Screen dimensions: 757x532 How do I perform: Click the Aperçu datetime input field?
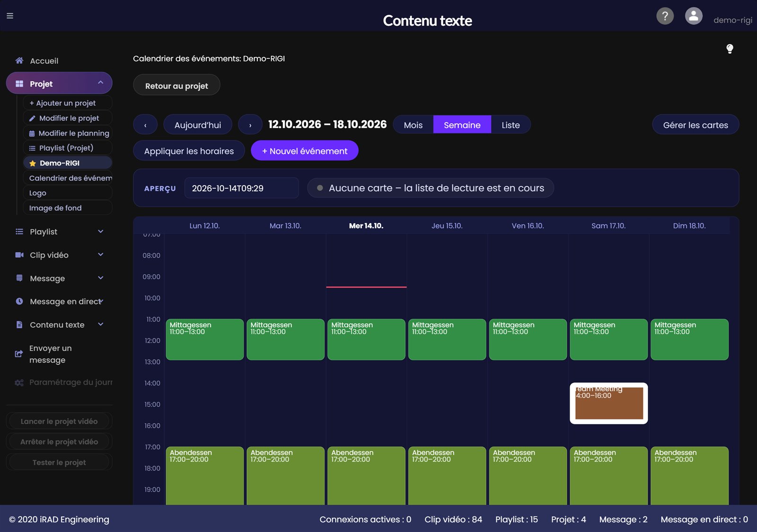(241, 188)
